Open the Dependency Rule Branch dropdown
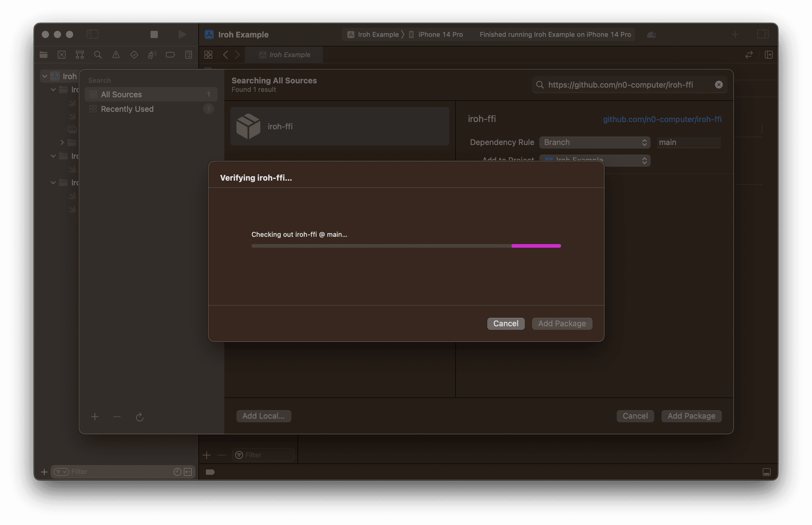This screenshot has height=525, width=812. pyautogui.click(x=594, y=143)
